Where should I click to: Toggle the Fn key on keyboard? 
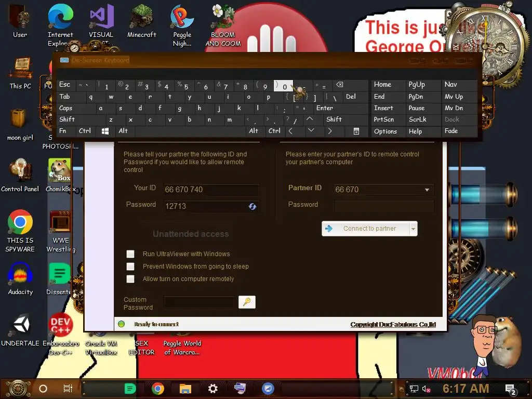click(x=66, y=131)
